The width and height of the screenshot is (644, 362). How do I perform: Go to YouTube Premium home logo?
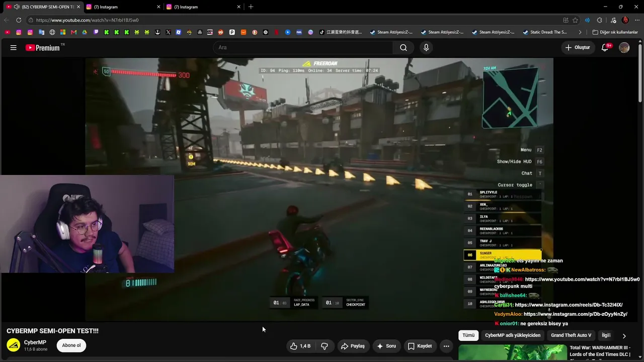point(43,48)
